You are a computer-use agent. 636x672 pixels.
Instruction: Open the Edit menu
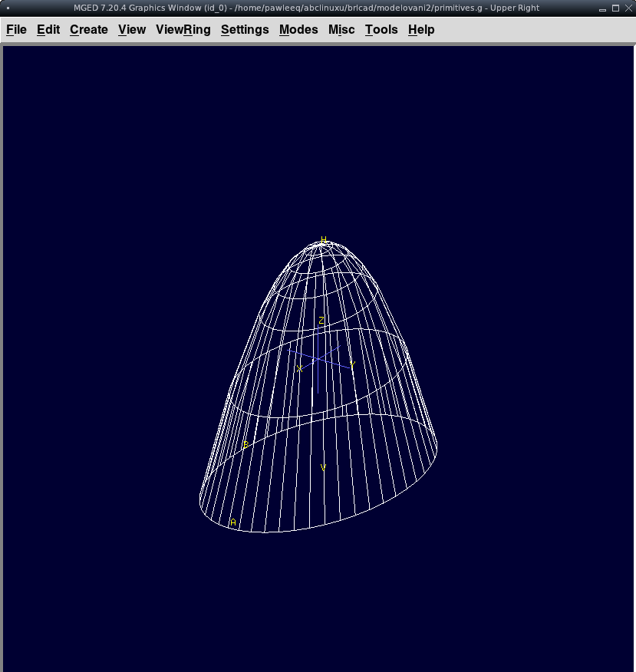48,30
